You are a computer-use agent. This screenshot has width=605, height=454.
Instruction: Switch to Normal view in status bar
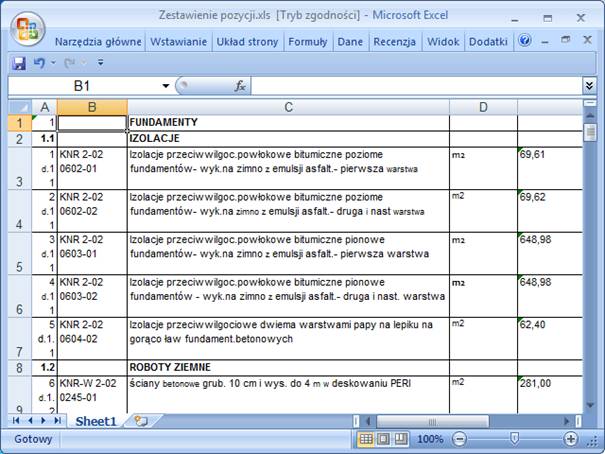click(367, 439)
